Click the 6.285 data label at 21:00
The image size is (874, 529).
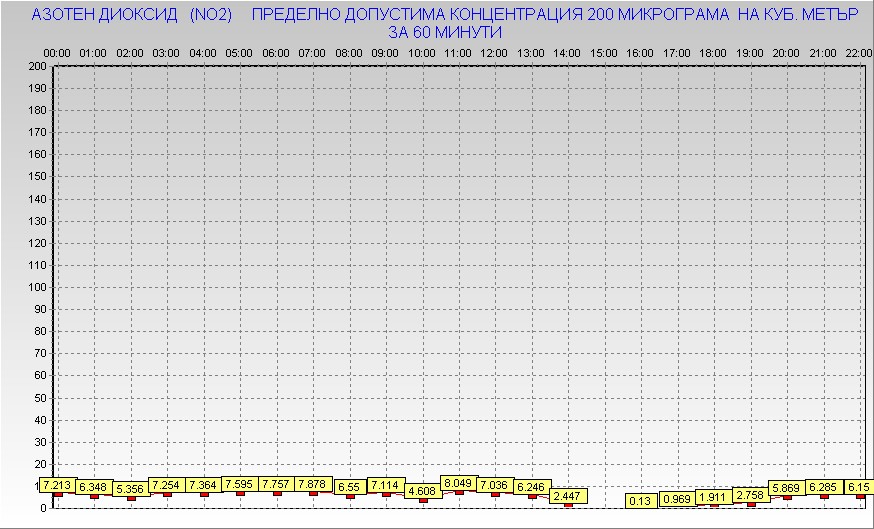coord(824,487)
